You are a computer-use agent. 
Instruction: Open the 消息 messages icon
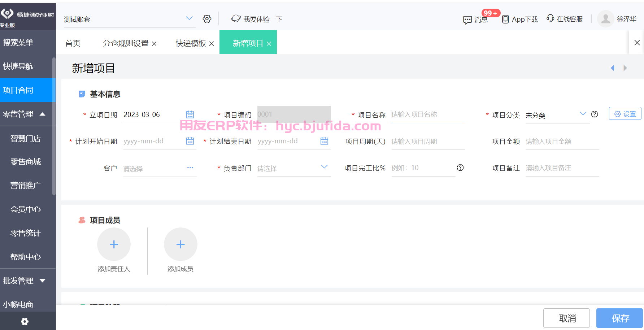click(x=467, y=19)
